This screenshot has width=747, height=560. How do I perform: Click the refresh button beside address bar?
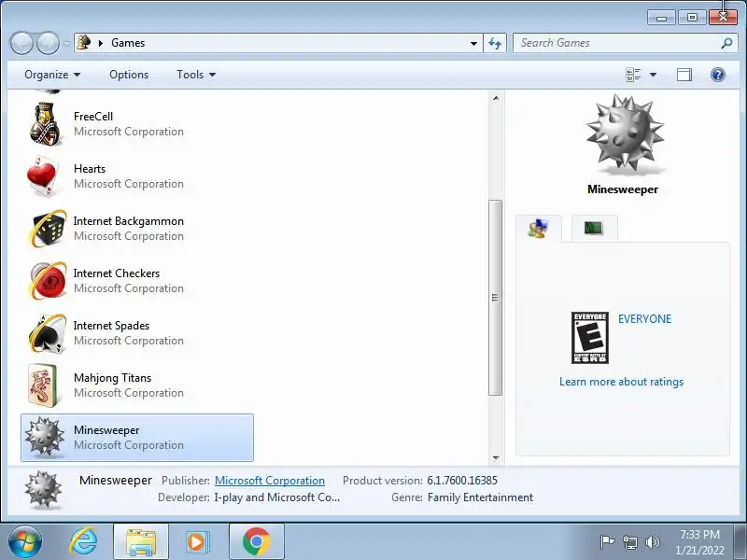pyautogui.click(x=495, y=43)
